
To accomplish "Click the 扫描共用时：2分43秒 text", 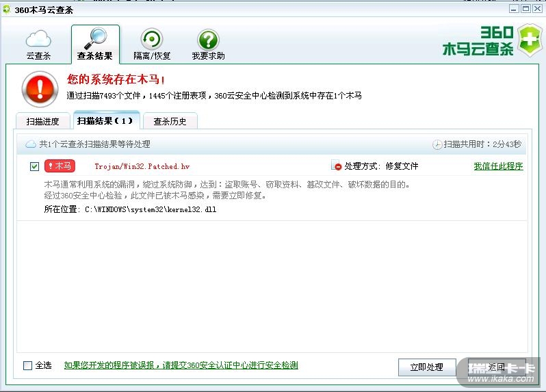I will point(482,144).
